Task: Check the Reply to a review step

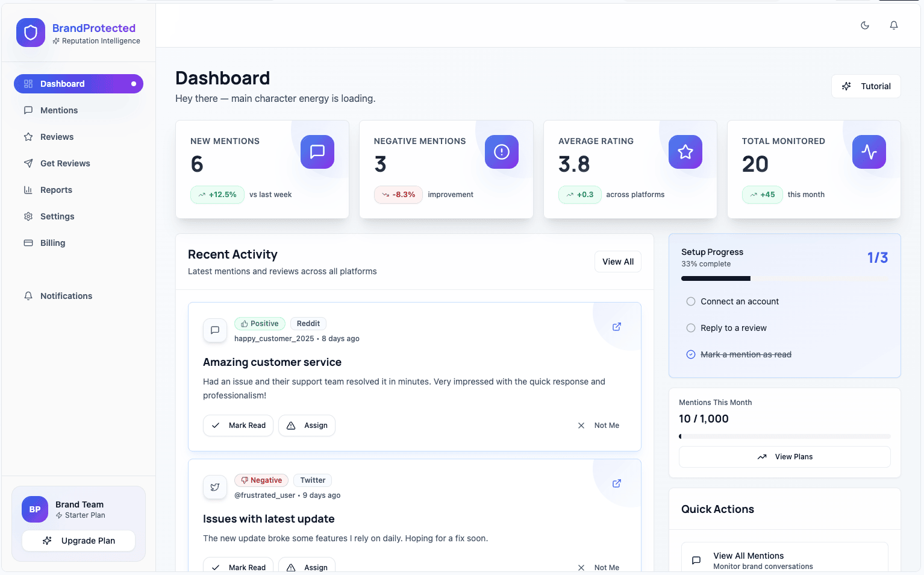Action: point(691,328)
